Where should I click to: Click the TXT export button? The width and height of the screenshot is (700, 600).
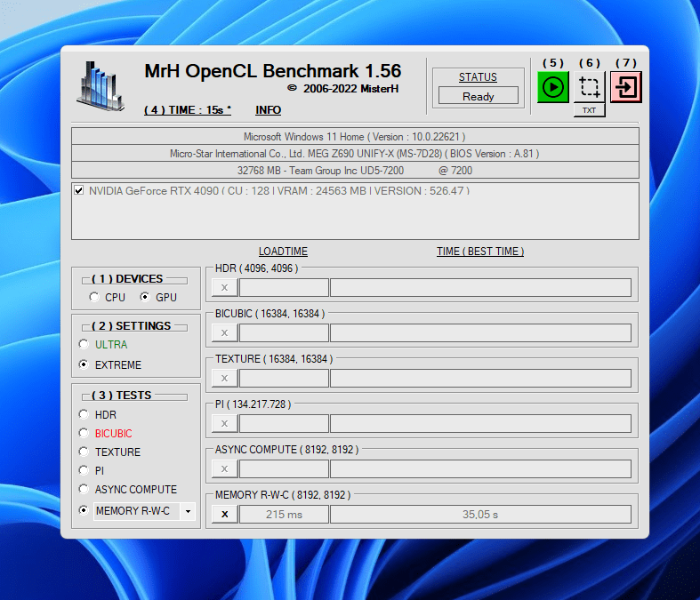click(x=590, y=110)
